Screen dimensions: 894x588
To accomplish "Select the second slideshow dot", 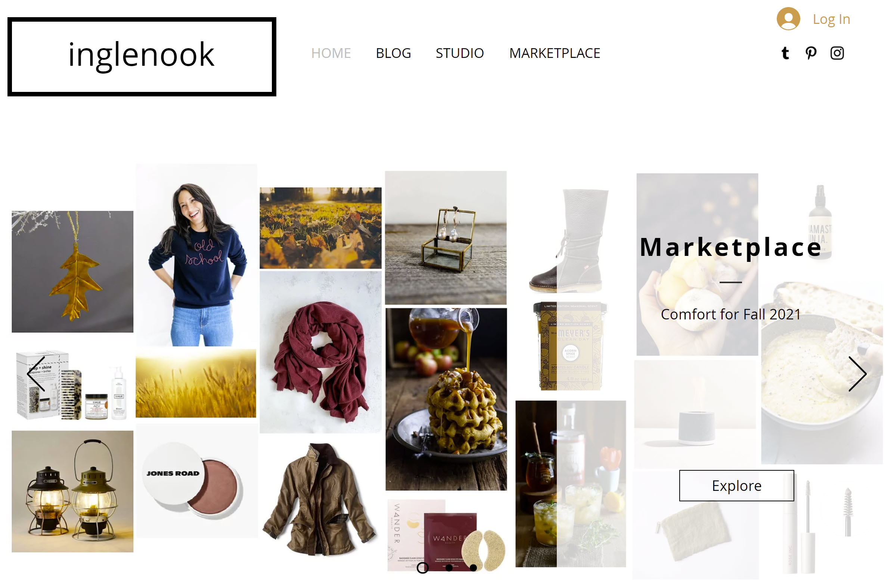I will click(448, 567).
